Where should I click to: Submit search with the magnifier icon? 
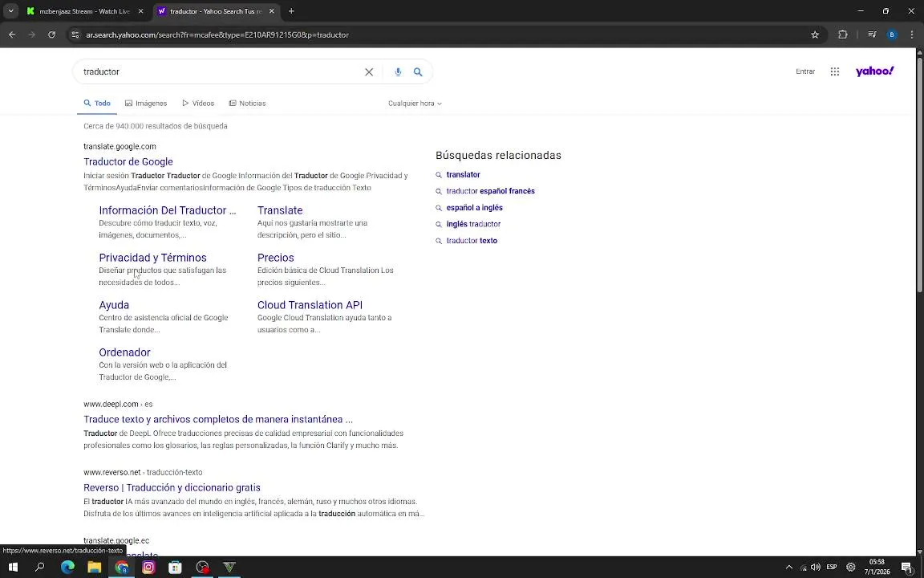pos(418,72)
